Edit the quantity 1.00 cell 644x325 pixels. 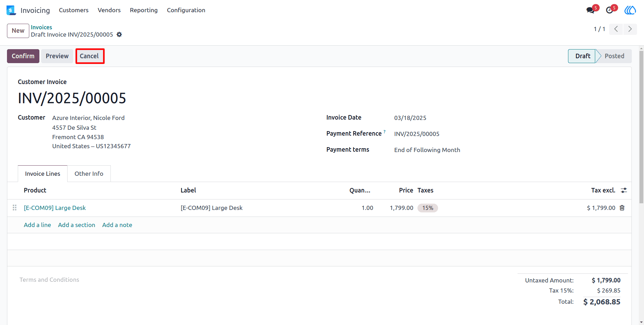367,208
